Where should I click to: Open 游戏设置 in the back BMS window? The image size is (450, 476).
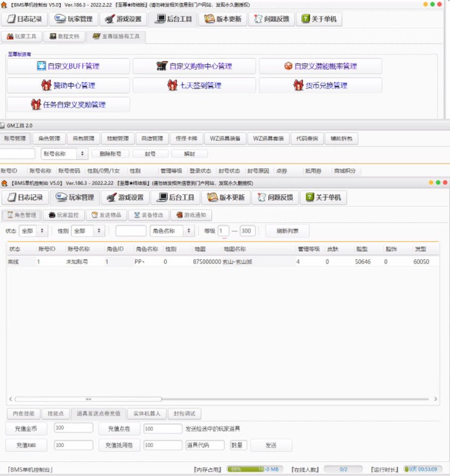[124, 19]
